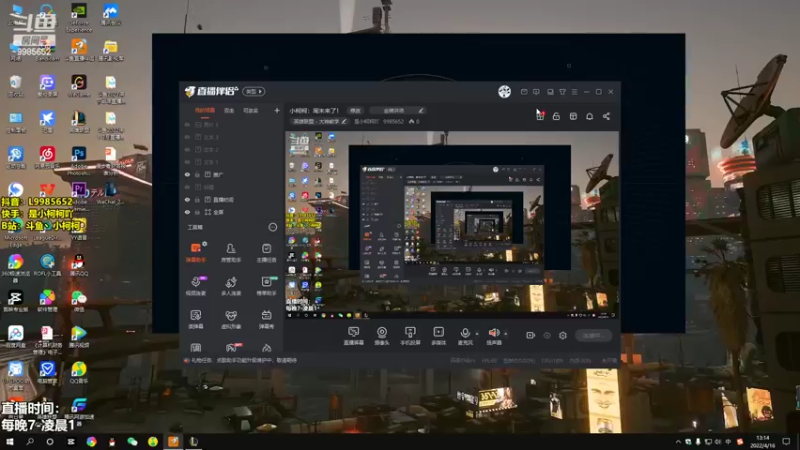Click the 礼物任务 notice in the status bar
Screen dimensions: 800x450
click(240, 360)
